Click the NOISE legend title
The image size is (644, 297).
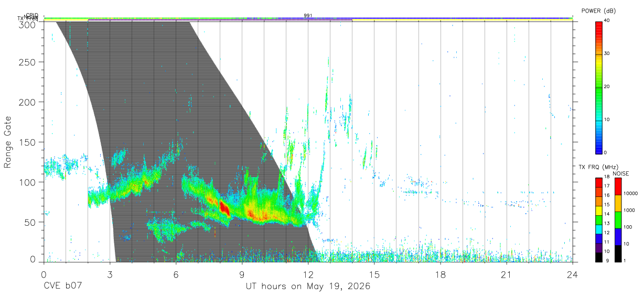(x=621, y=174)
